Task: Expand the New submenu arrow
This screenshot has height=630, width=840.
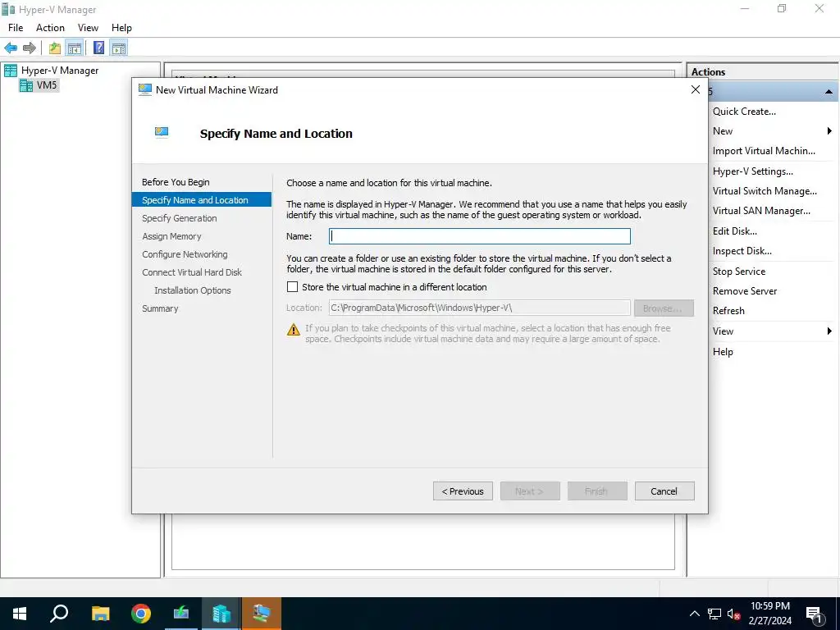Action: 829,131
